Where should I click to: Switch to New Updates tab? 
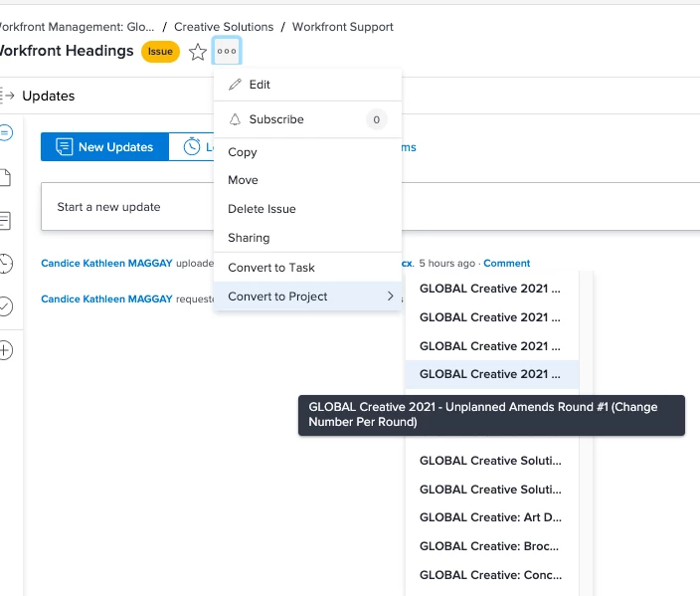(105, 147)
